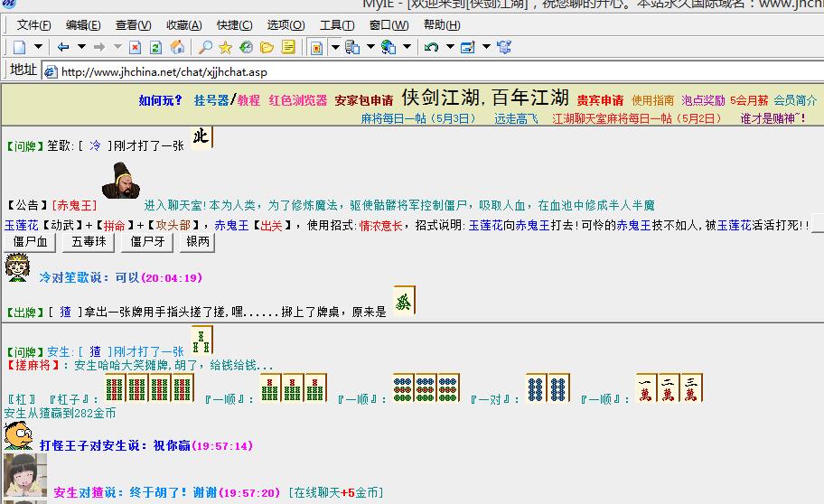Click the girl photo avatar beside 安生对猹说
This screenshot has width=824, height=504.
25,476
